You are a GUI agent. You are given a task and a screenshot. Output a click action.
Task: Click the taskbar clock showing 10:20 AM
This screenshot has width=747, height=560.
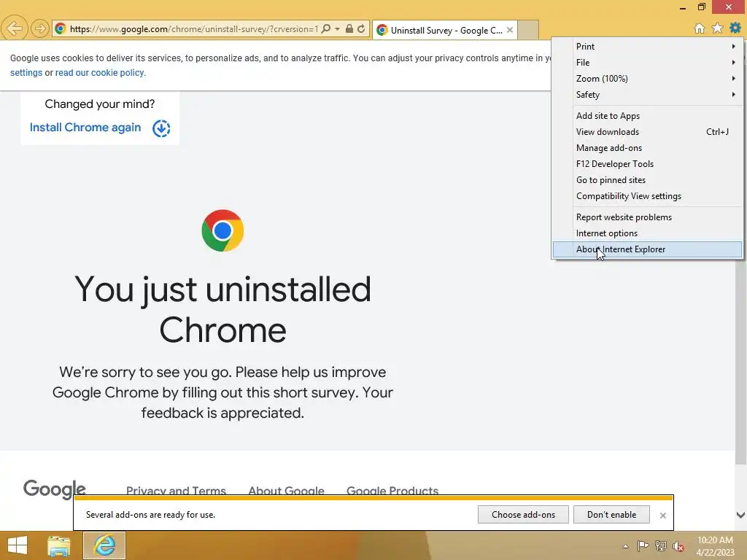click(715, 546)
